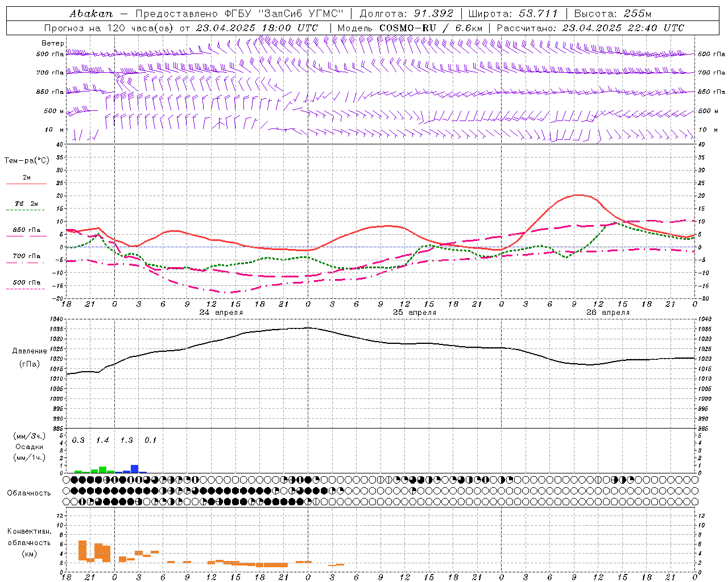The height and width of the screenshot is (582, 728).
Task: Select the "Высота: 255м" header field
Action: pos(613,14)
